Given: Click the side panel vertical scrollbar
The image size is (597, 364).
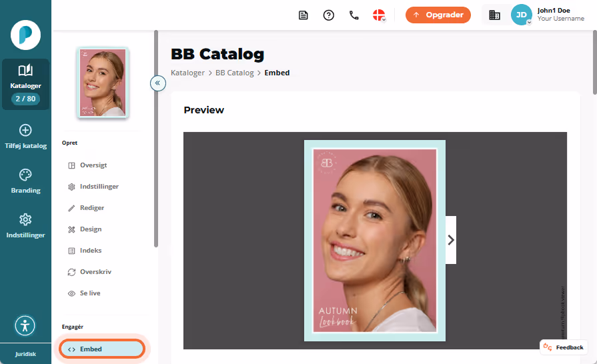Looking at the screenshot, I should click(x=155, y=139).
